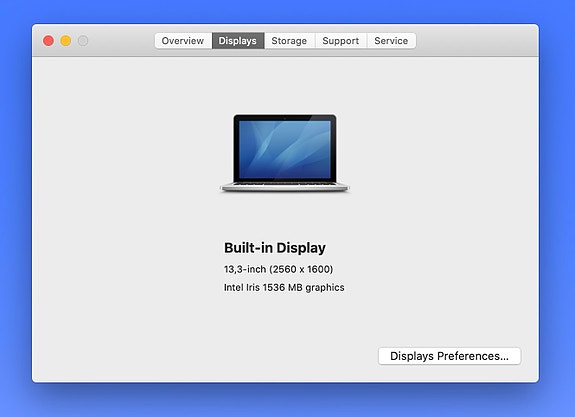Click the Intel Iris 1536 MB graphics line

pyautogui.click(x=284, y=288)
